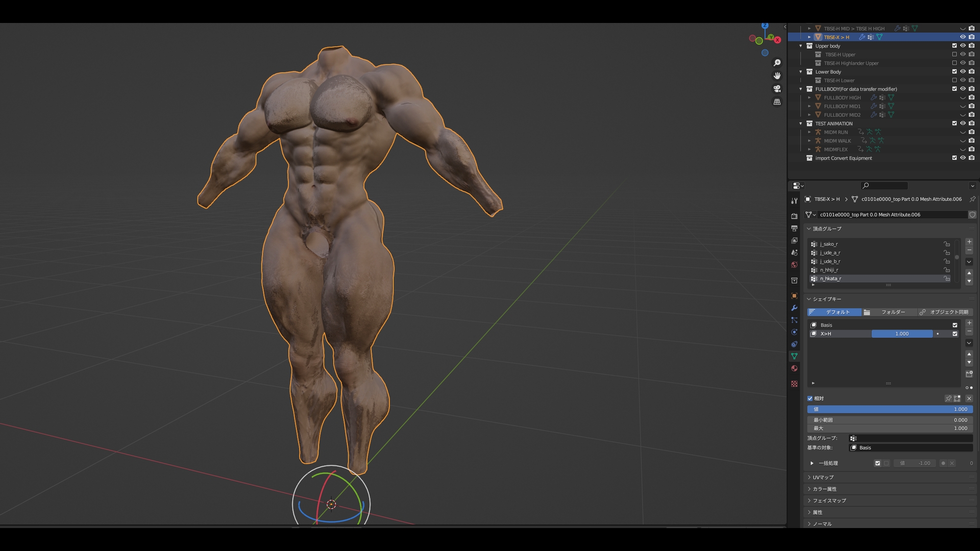
Task: Collapse the Upper body collection
Action: pyautogui.click(x=801, y=46)
